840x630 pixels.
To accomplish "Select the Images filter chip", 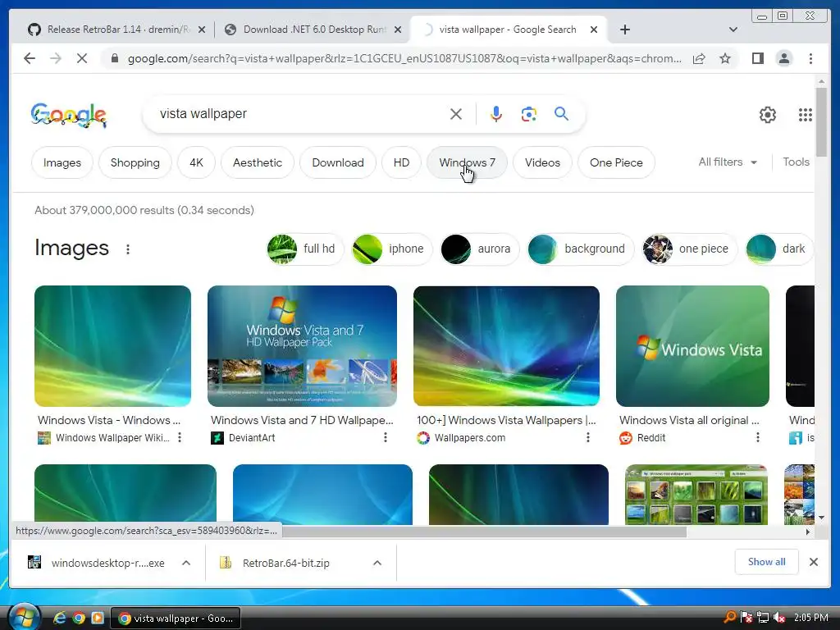I will [x=62, y=162].
